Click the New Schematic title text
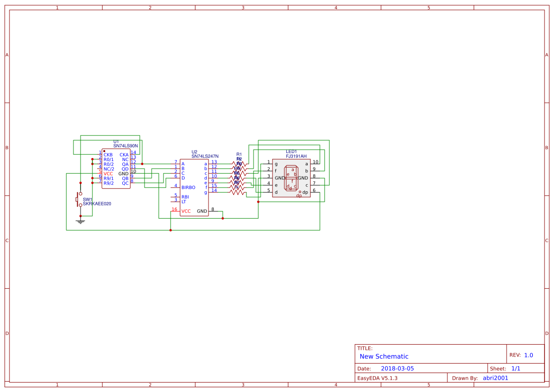Screen dimensions: 554x392 [384, 356]
